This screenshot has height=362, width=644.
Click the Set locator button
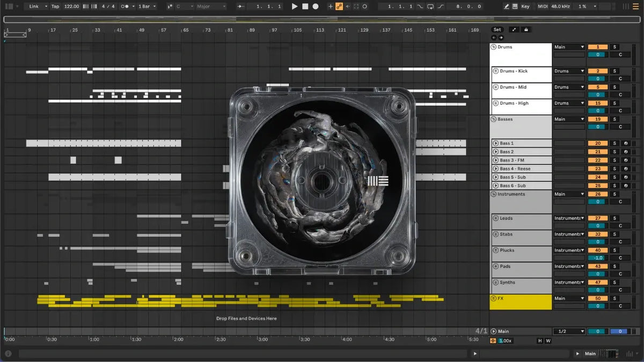click(497, 29)
